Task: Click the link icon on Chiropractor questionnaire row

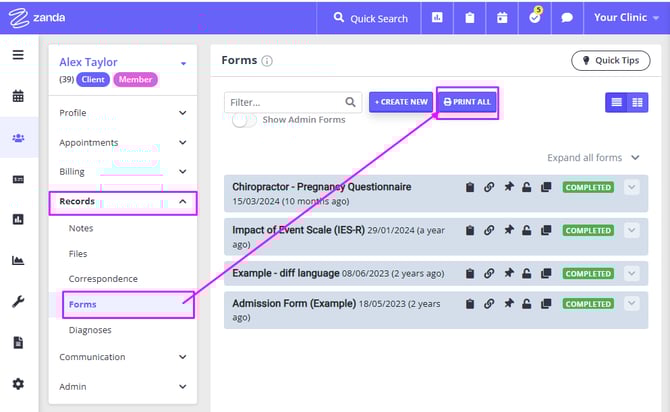Action: point(489,187)
